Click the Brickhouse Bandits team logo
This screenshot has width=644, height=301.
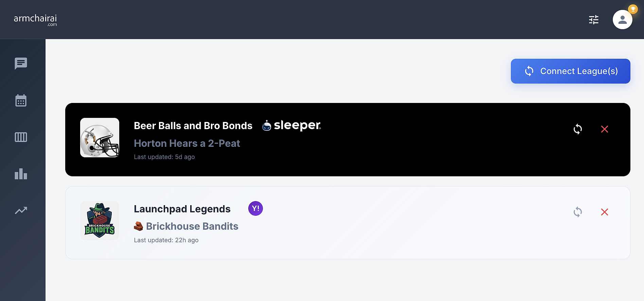point(99,220)
